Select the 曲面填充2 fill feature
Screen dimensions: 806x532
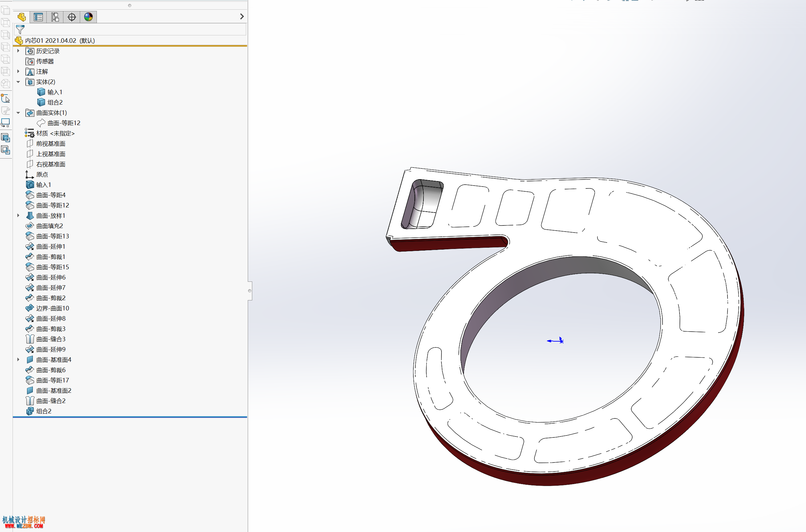point(44,226)
